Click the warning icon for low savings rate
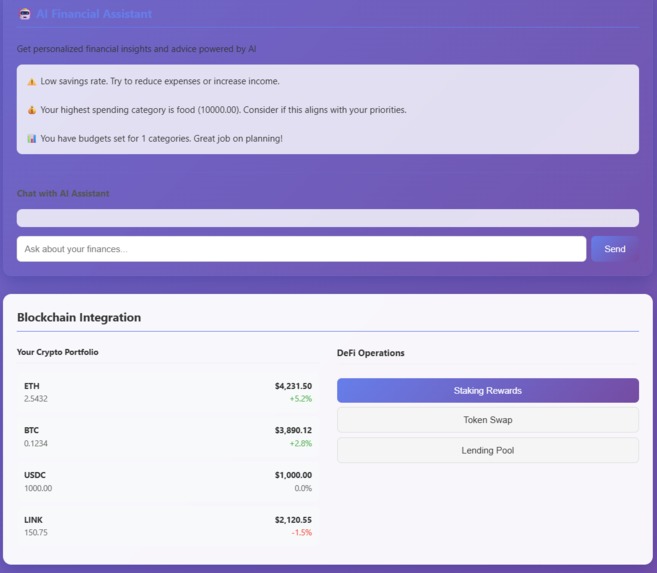The width and height of the screenshot is (657, 573). [31, 82]
